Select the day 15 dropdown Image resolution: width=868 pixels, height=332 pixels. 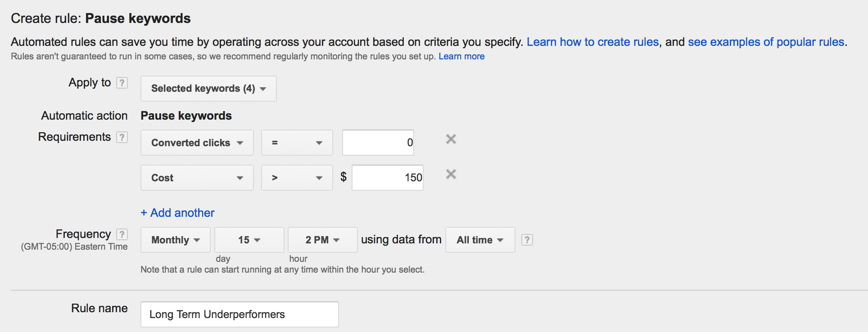click(x=249, y=240)
